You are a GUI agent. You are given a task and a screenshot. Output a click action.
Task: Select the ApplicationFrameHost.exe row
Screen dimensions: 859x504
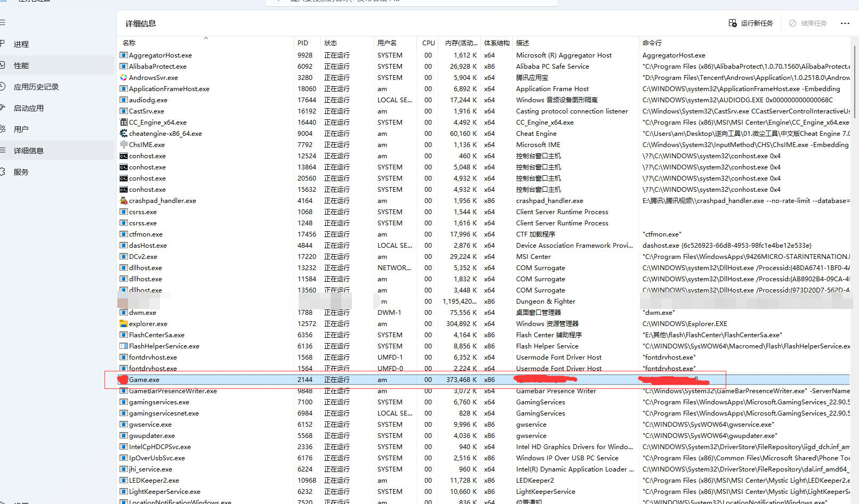[484, 88]
